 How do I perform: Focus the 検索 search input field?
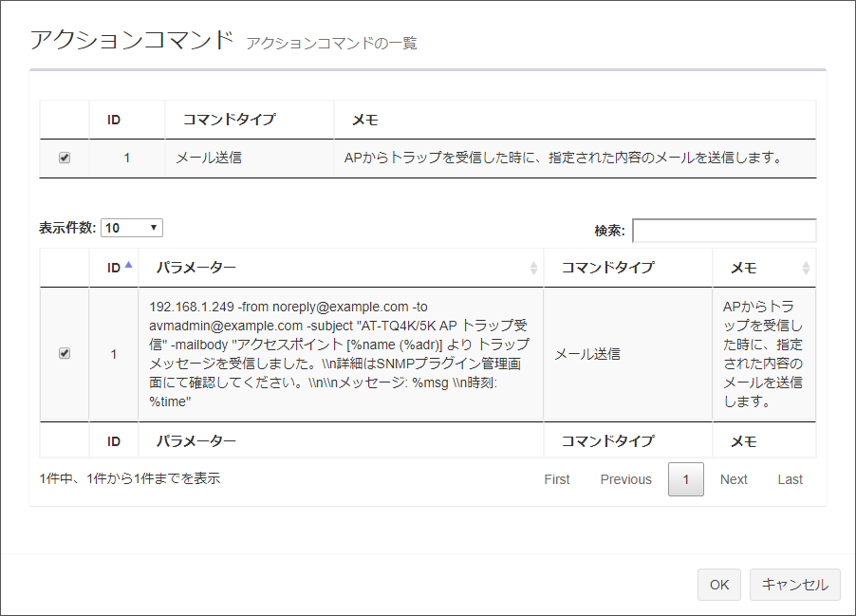click(x=723, y=231)
